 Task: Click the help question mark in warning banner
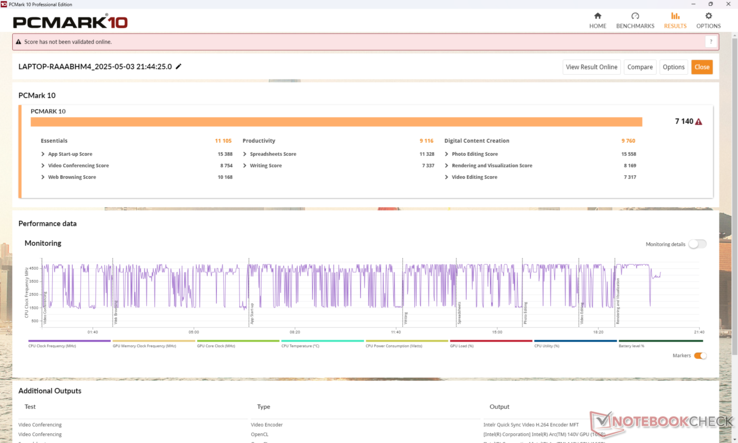[711, 42]
